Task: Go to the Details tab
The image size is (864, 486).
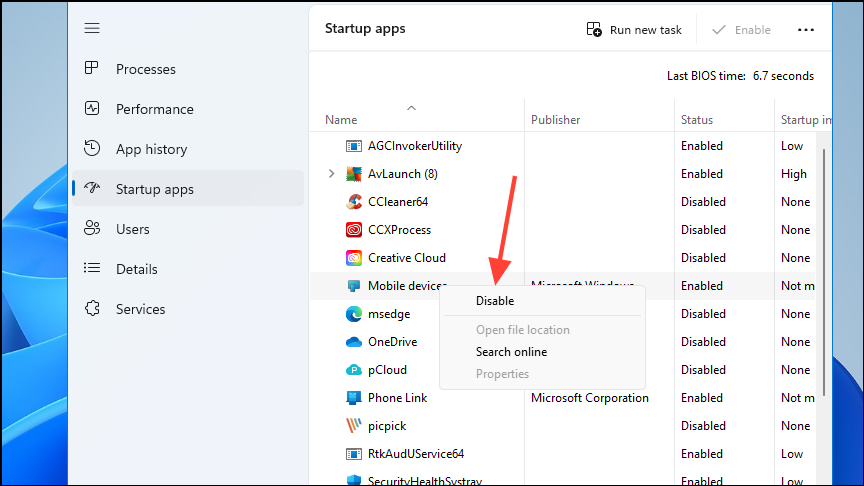Action: click(137, 269)
